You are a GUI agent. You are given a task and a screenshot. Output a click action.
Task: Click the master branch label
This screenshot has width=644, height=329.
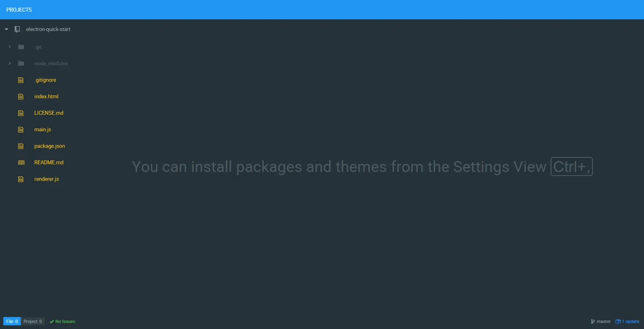click(x=603, y=322)
